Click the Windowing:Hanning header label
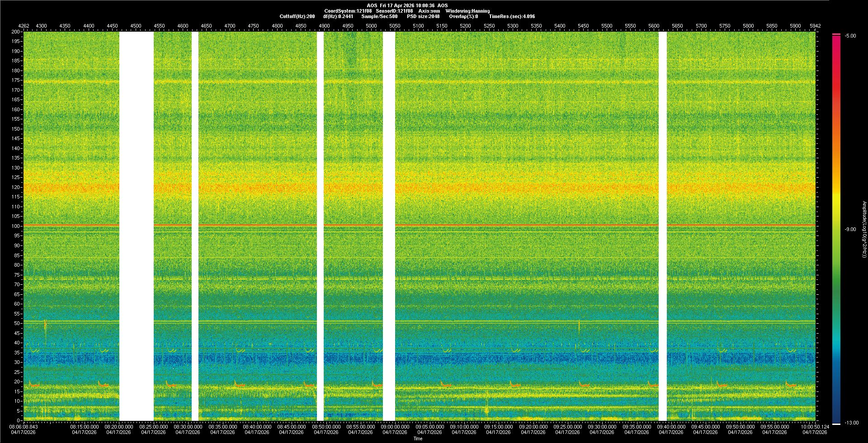868x443 pixels. (x=467, y=11)
